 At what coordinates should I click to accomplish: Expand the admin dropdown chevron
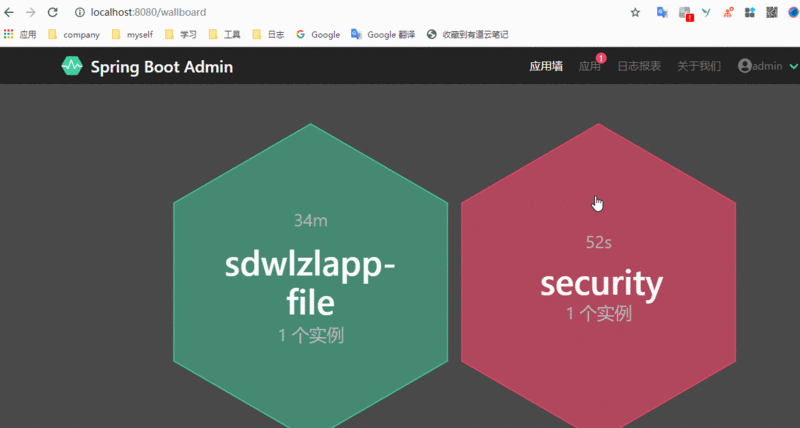click(793, 66)
